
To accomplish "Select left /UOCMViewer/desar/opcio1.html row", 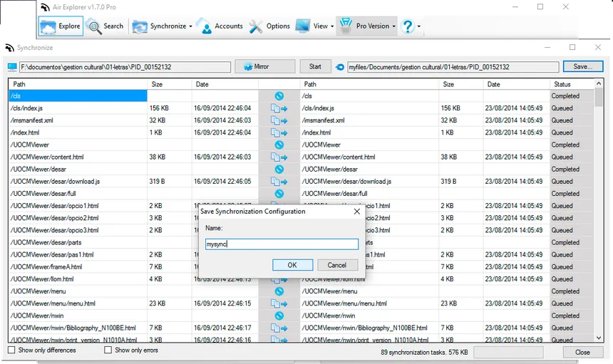I will pyautogui.click(x=78, y=206).
